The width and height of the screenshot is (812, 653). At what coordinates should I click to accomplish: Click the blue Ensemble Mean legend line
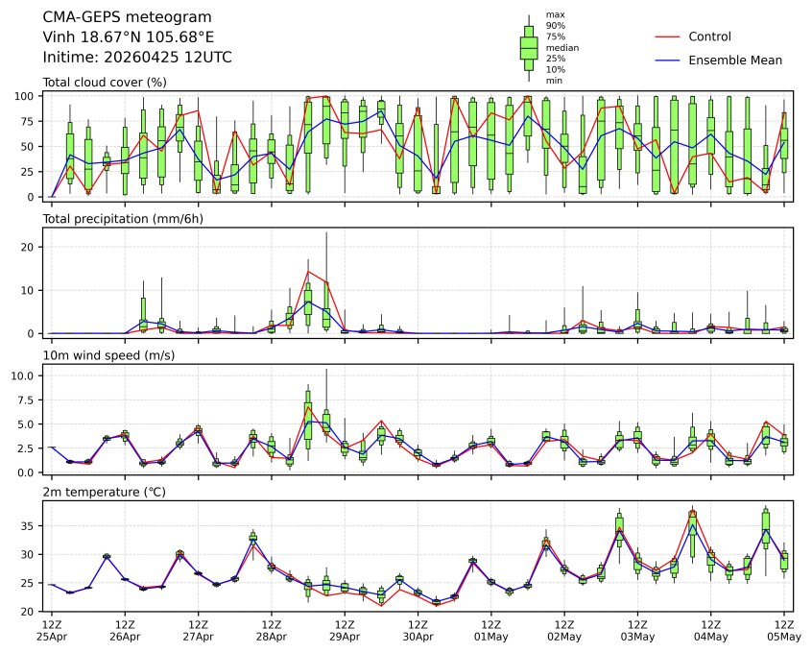[668, 60]
